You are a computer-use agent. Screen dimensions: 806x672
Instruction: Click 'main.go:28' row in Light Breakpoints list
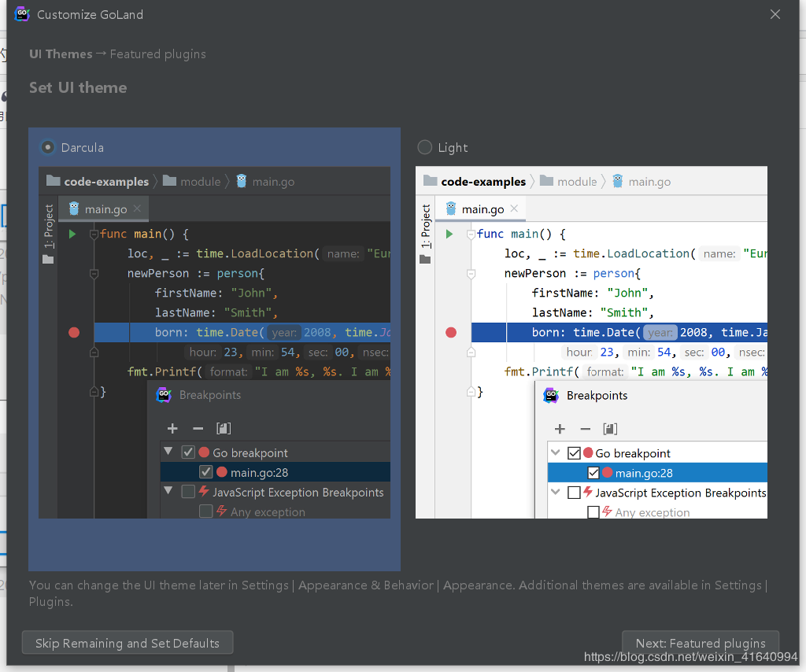pyautogui.click(x=657, y=473)
